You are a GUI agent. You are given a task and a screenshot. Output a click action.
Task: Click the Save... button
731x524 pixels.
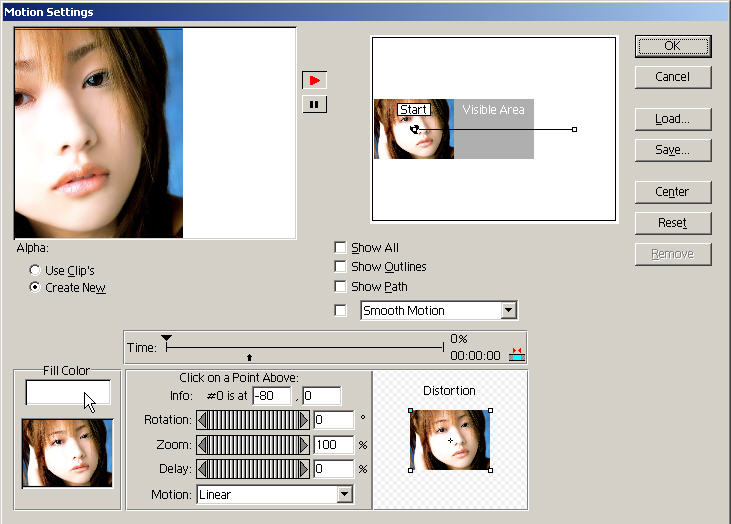pos(673,150)
